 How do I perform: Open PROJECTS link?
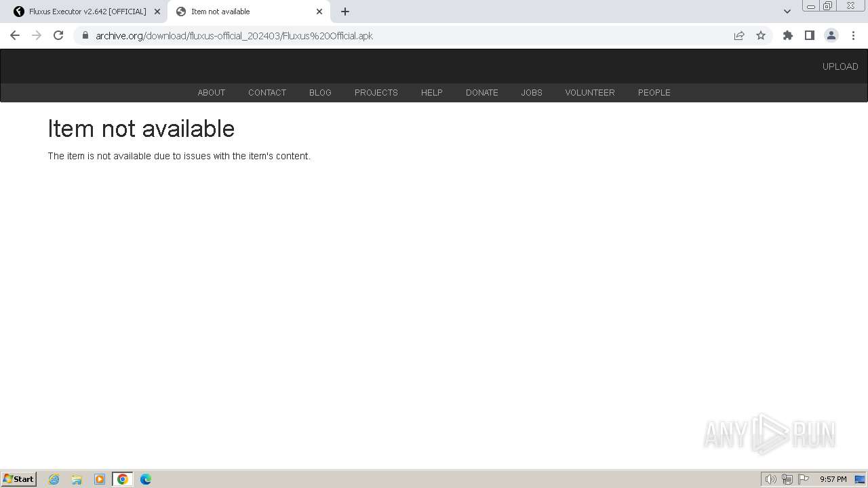[376, 93]
